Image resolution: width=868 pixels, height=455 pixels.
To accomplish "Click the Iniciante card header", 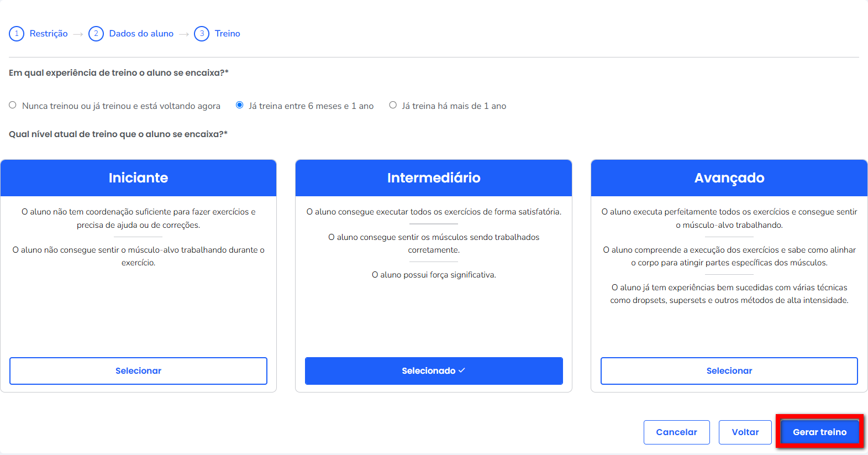I will tap(138, 178).
